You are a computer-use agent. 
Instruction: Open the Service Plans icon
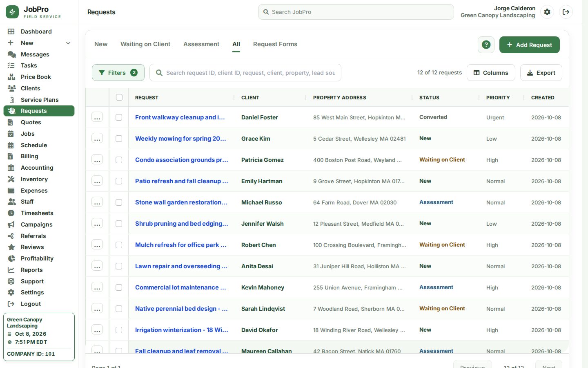11,100
